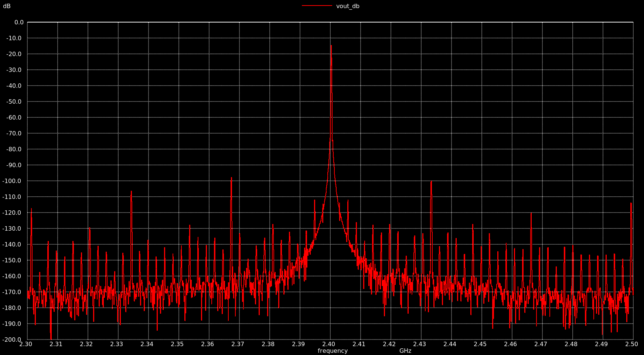Screen dimensions: 644x355
Task: Click the GHz unit label
Action: (x=405, y=351)
